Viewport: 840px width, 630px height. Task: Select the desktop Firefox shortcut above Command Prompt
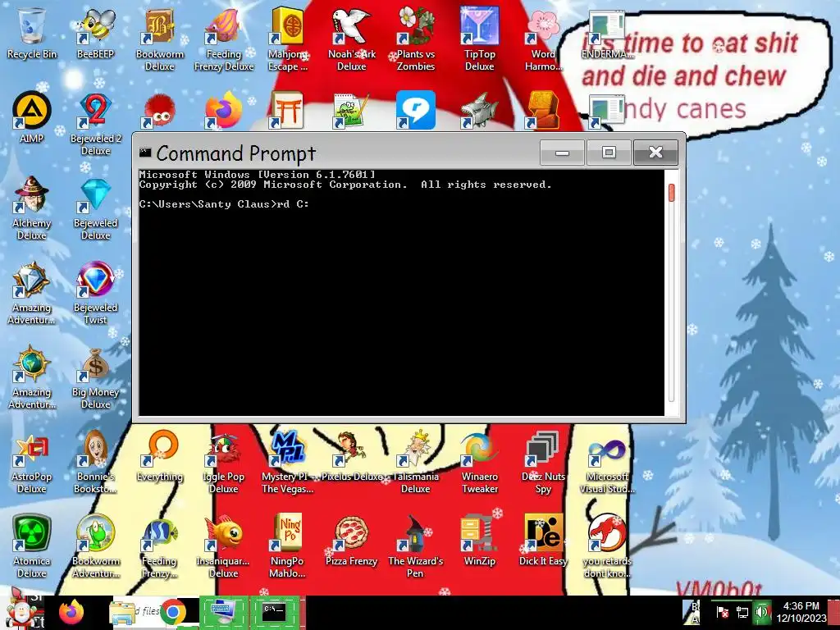tap(223, 111)
